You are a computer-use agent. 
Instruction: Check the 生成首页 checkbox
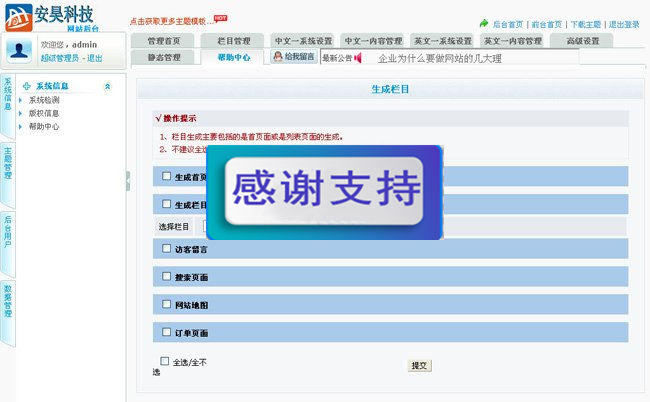tap(166, 176)
